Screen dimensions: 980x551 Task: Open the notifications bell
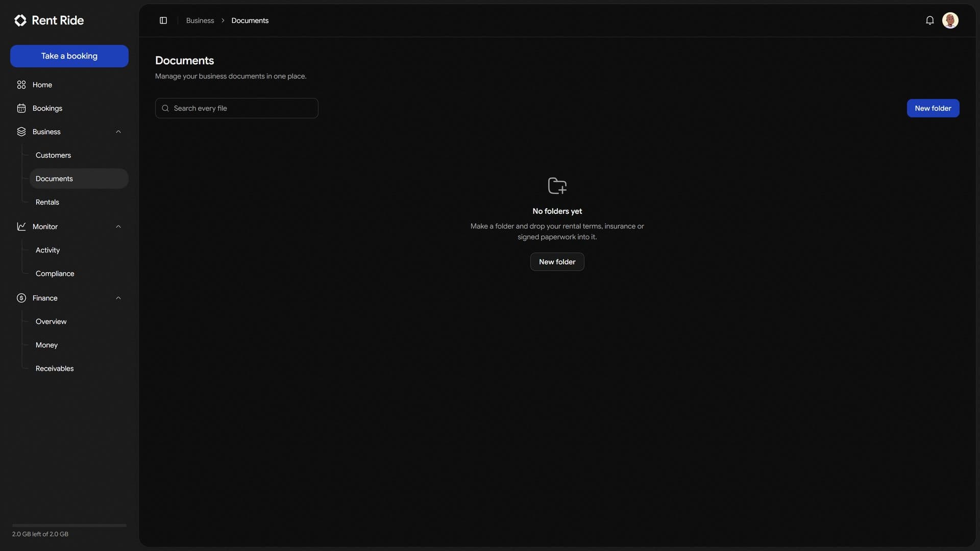point(930,20)
